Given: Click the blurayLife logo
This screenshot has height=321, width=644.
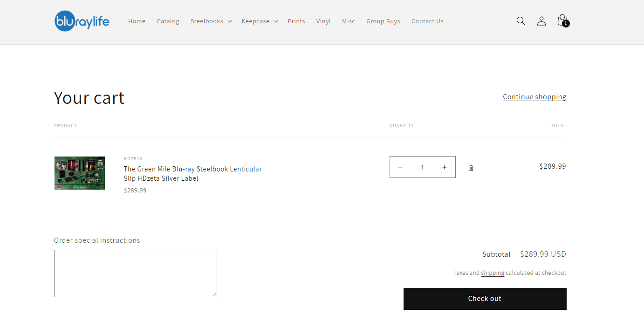Looking at the screenshot, I should [x=82, y=21].
